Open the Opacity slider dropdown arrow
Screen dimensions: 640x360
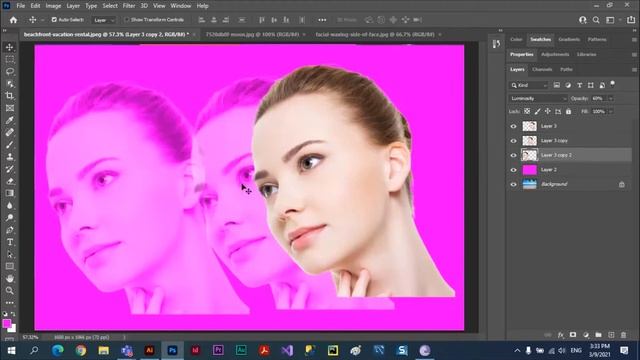click(611, 98)
